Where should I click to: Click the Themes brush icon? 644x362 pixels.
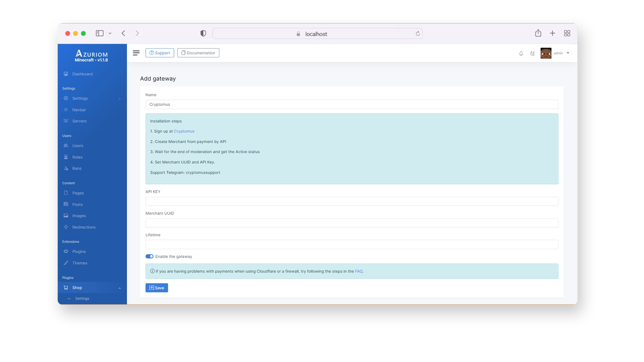click(x=66, y=263)
